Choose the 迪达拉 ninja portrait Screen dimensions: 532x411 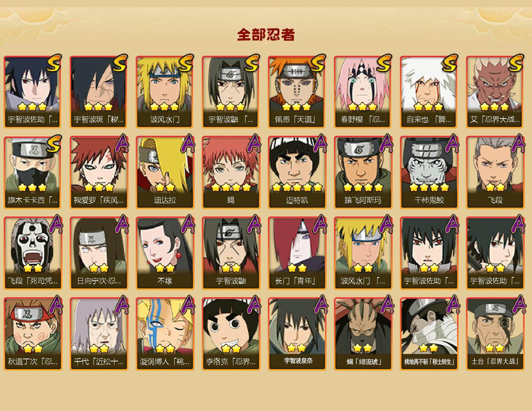165,172
